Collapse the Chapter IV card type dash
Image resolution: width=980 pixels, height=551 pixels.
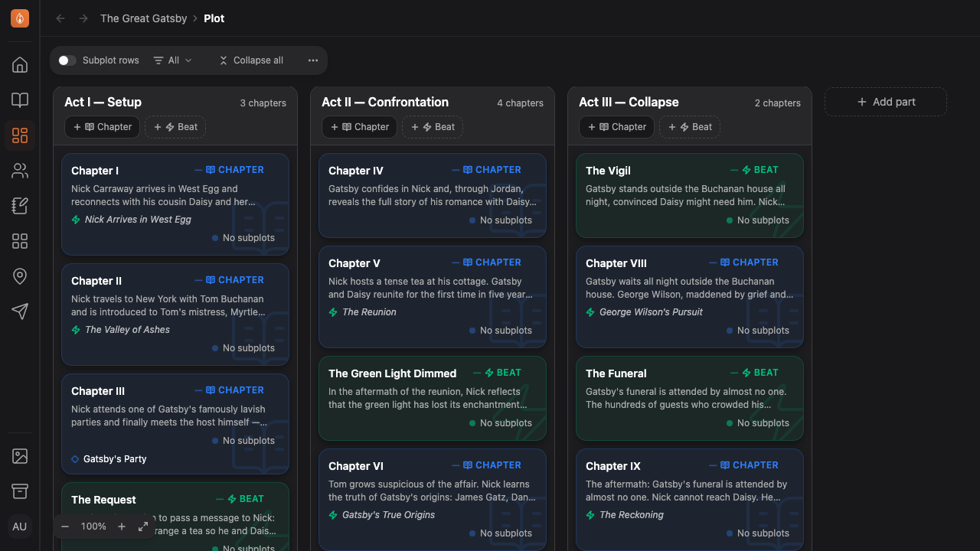[x=456, y=170]
